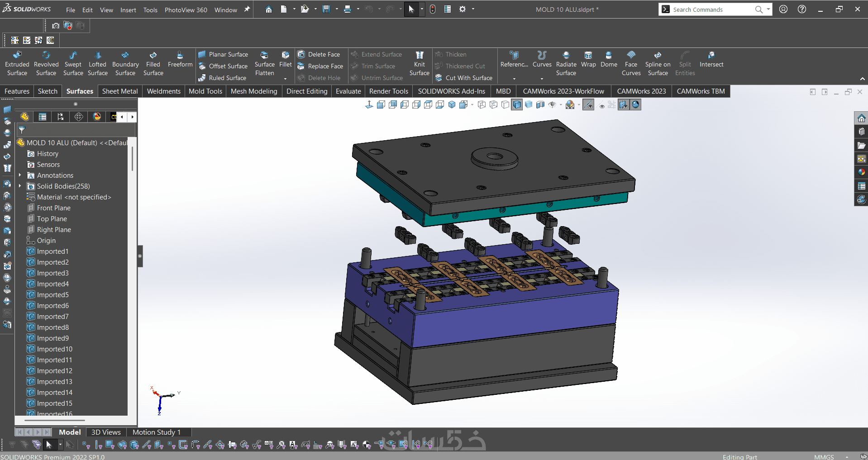The image size is (868, 460).
Task: Activate the Knit Surface tool
Action: tap(419, 63)
